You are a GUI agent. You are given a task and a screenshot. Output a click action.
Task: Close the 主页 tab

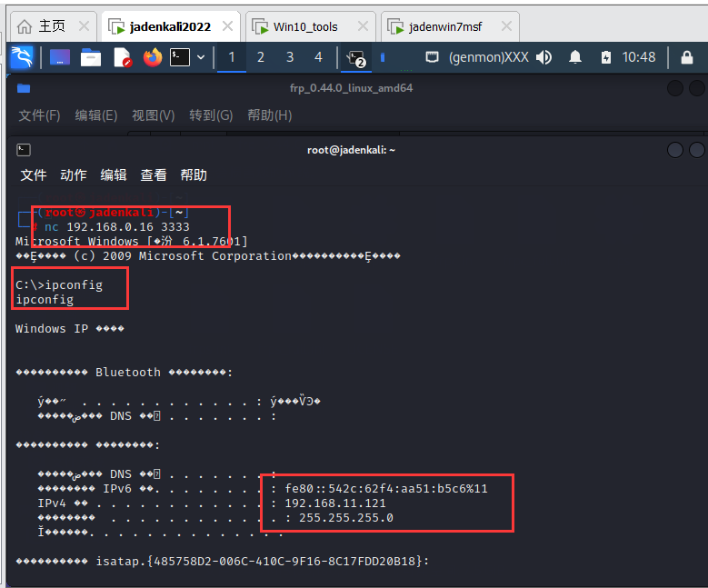click(x=84, y=26)
